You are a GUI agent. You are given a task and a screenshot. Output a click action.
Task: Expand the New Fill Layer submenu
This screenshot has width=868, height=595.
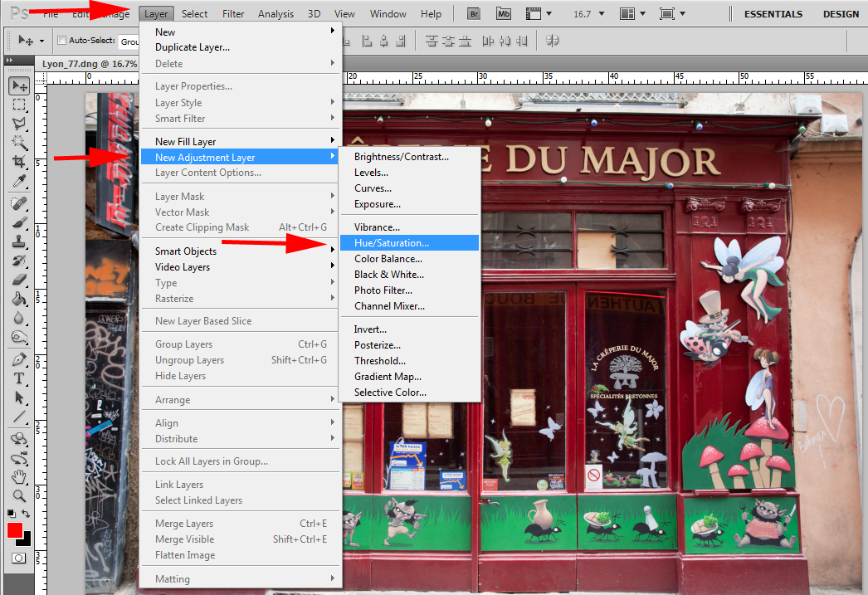pyautogui.click(x=241, y=141)
